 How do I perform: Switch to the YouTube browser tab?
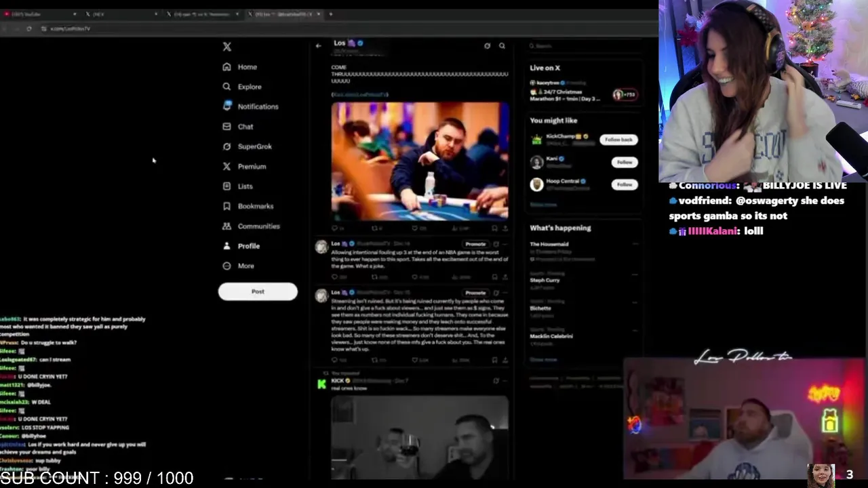pos(39,14)
